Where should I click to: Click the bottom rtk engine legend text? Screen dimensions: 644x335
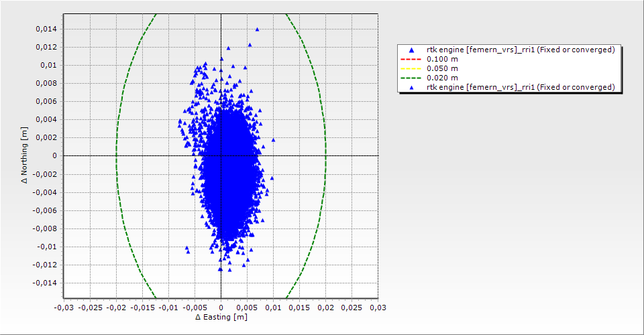coord(521,87)
